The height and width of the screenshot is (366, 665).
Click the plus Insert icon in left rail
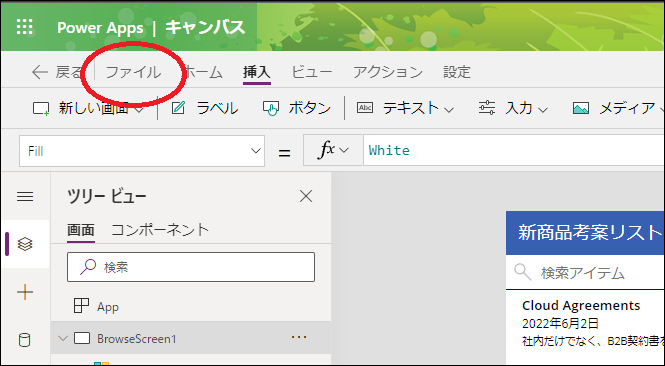pos(25,292)
